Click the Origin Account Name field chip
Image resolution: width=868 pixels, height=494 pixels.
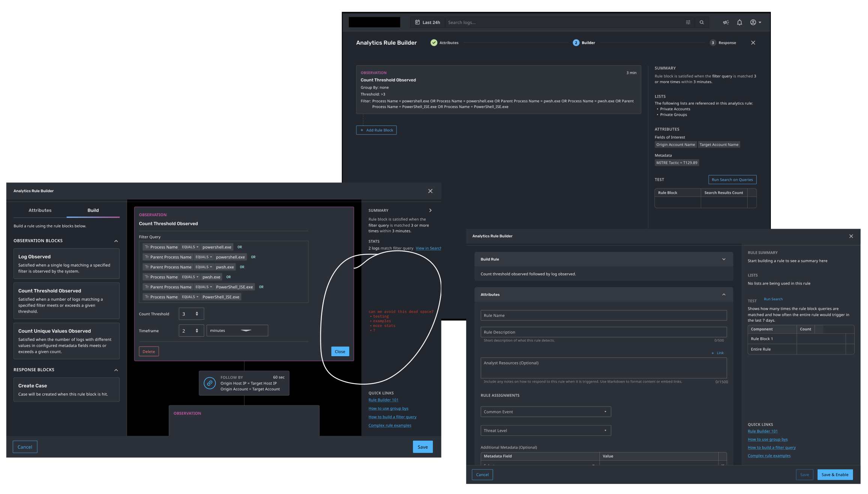(676, 145)
